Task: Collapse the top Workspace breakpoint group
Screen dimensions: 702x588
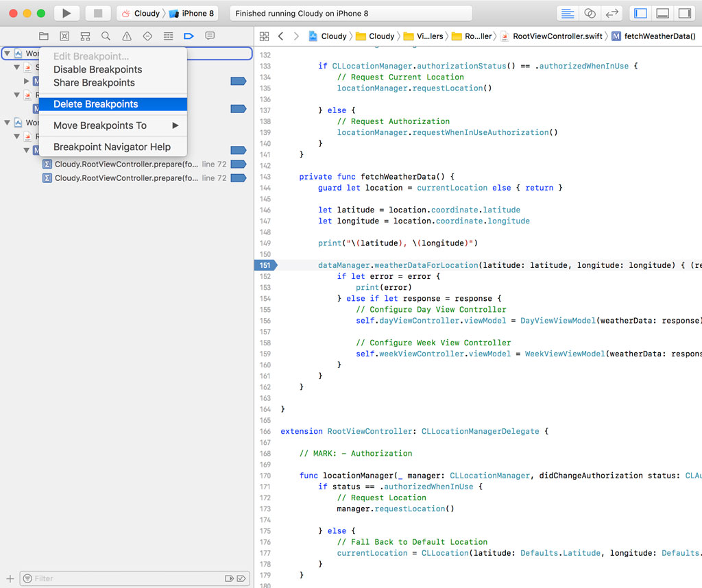Action: pyautogui.click(x=7, y=53)
